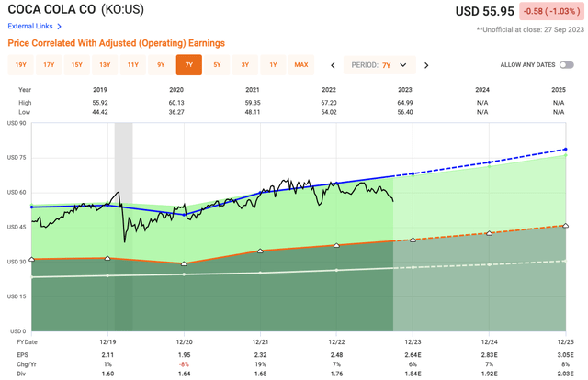Click the triangle marker at chart left edge
588x380 pixels.
[x=32, y=260]
